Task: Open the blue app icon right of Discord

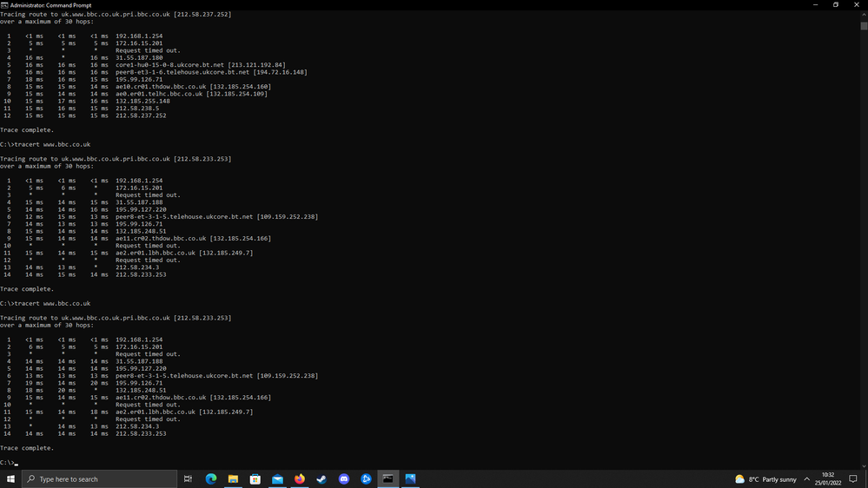Action: pyautogui.click(x=366, y=478)
